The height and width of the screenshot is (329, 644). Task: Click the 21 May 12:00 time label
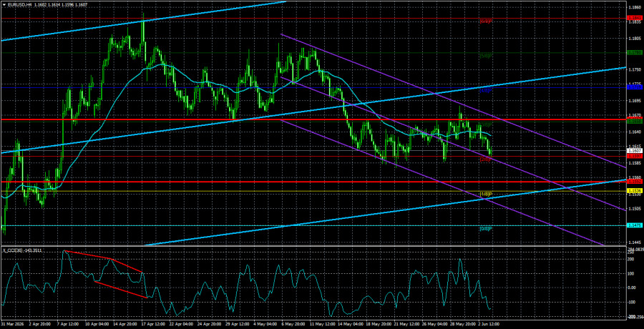(405, 324)
